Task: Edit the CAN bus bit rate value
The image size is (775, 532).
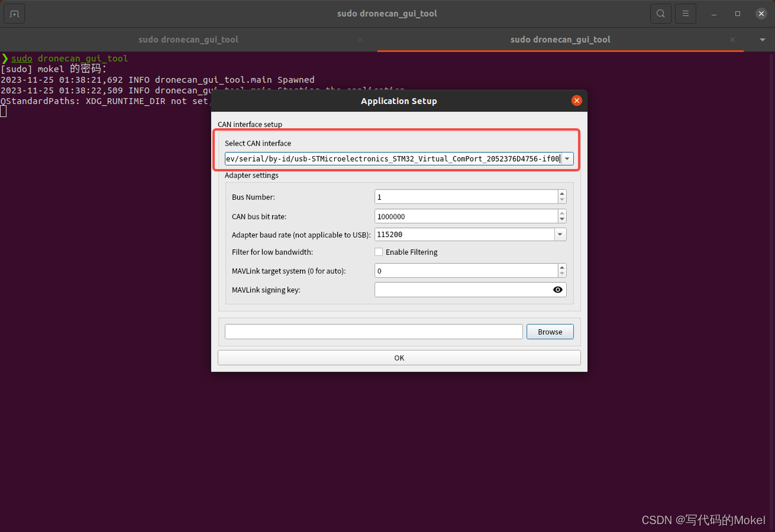Action: 466,216
